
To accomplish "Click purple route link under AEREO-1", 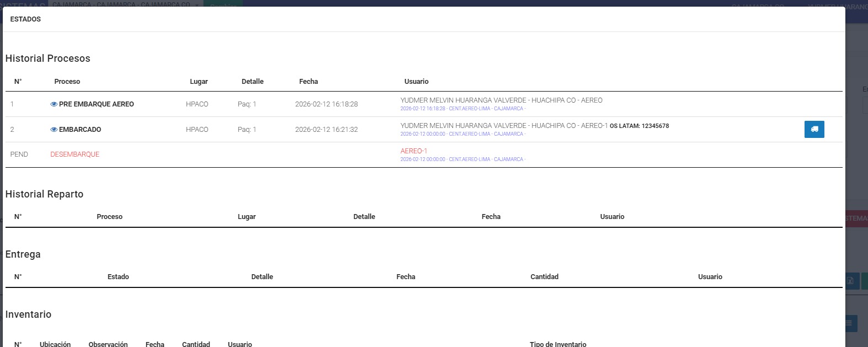I will click(462, 159).
